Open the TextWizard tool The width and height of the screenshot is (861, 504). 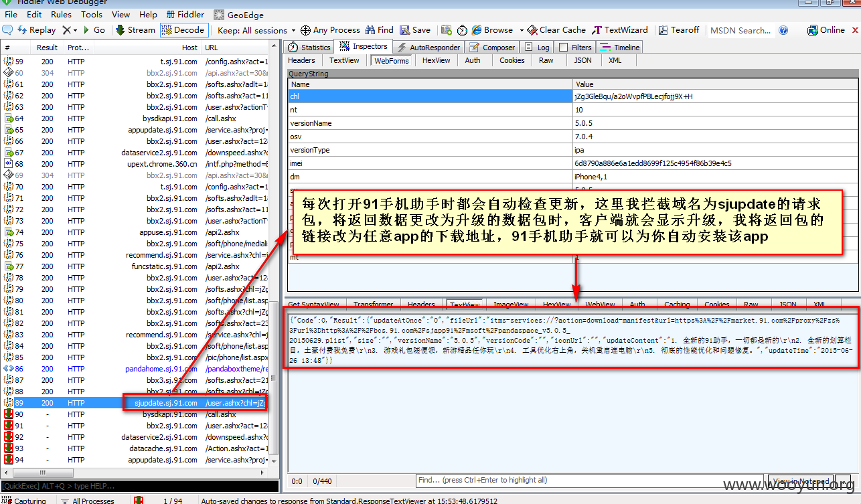620,30
